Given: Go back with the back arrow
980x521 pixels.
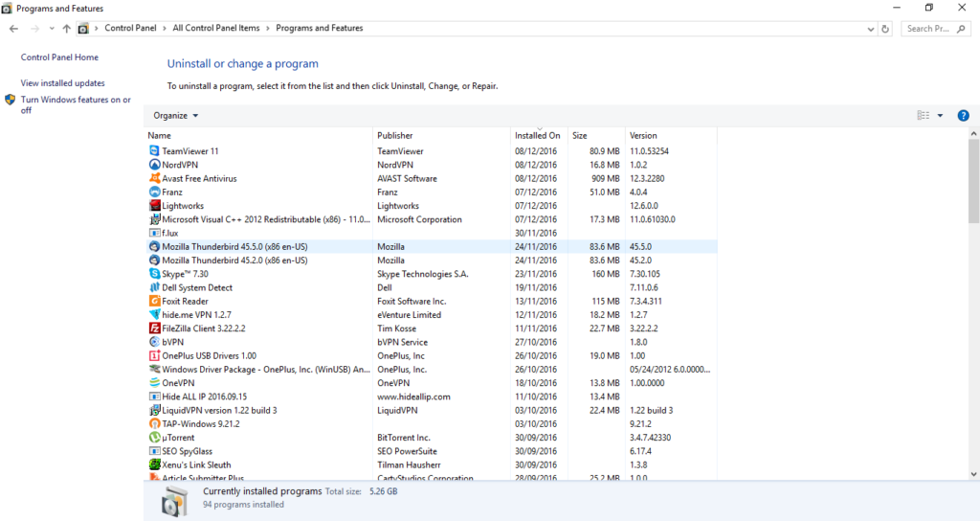Looking at the screenshot, I should point(13,29).
